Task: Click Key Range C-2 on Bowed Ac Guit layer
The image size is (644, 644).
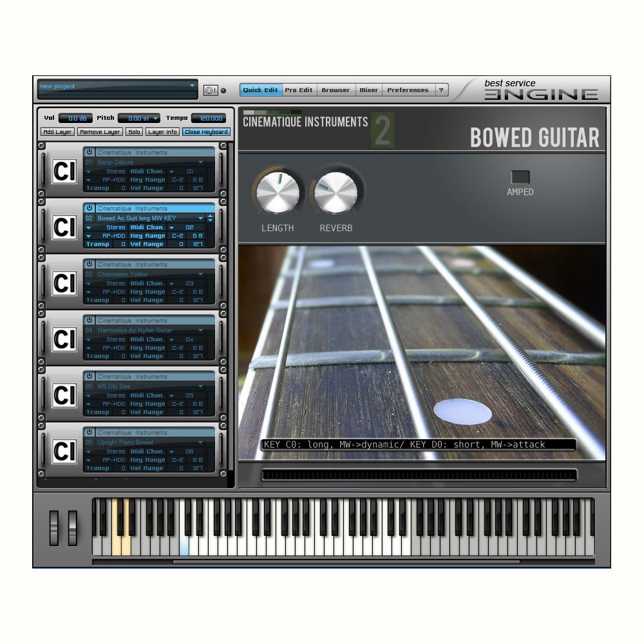Action: click(x=178, y=236)
